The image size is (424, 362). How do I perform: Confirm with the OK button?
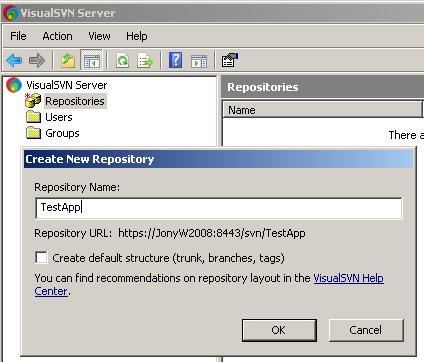point(279,330)
